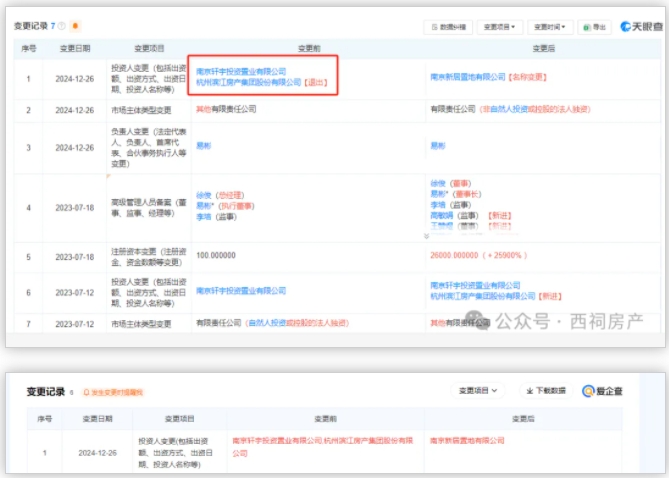Click the 数据纠错 button in top toolbar
Image resolution: width=669 pixels, height=478 pixels.
click(x=446, y=27)
